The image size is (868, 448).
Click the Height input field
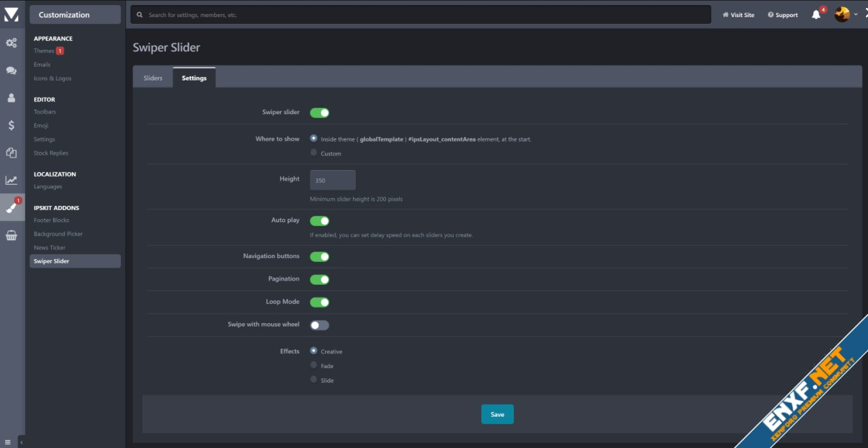click(x=332, y=180)
